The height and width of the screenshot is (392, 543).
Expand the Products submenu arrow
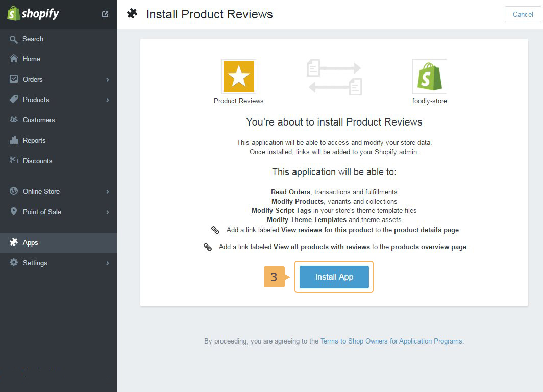click(108, 100)
